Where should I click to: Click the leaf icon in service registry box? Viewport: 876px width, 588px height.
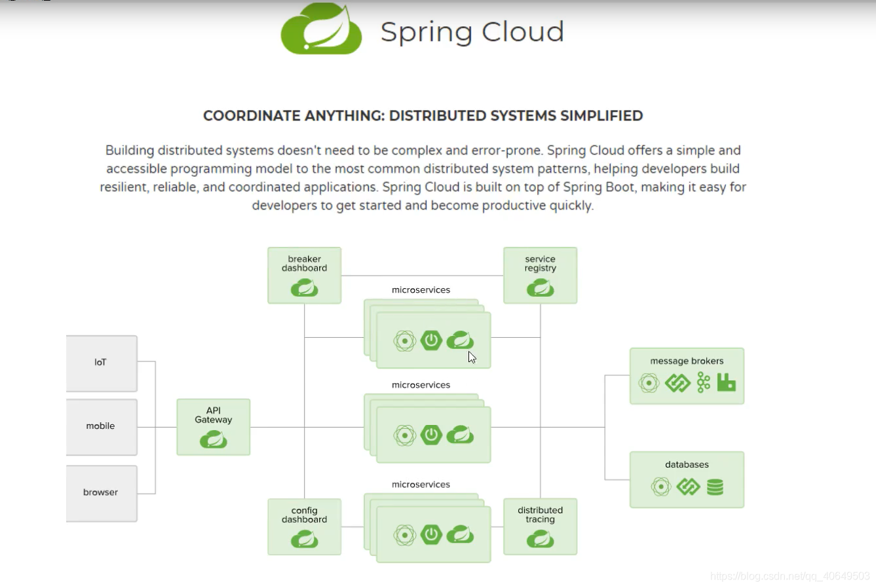tap(541, 287)
